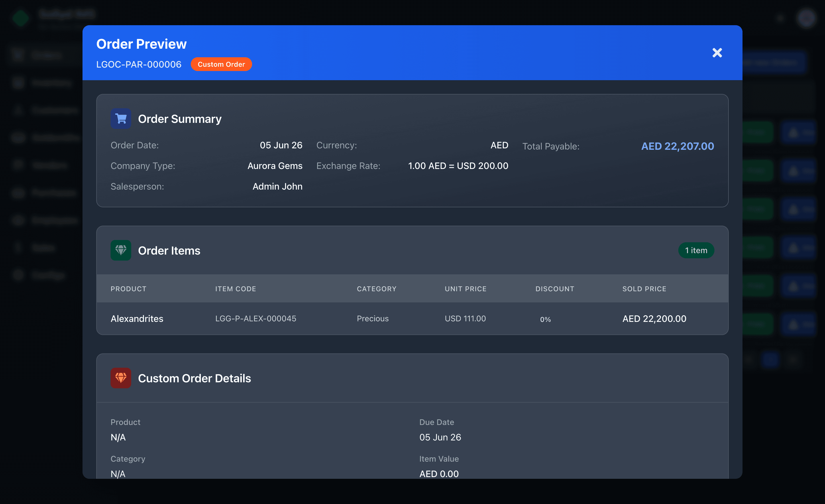Close the Order Preview dialog
The image size is (825, 504).
[x=717, y=52]
